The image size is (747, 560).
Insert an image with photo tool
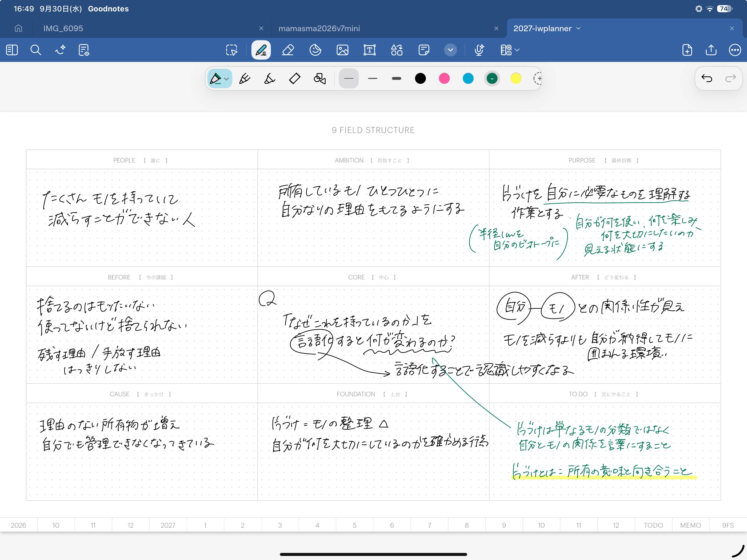tap(343, 50)
